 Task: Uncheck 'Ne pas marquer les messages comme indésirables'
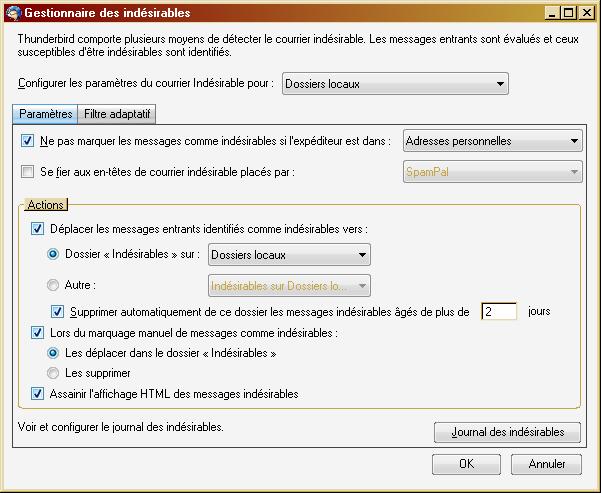27,141
